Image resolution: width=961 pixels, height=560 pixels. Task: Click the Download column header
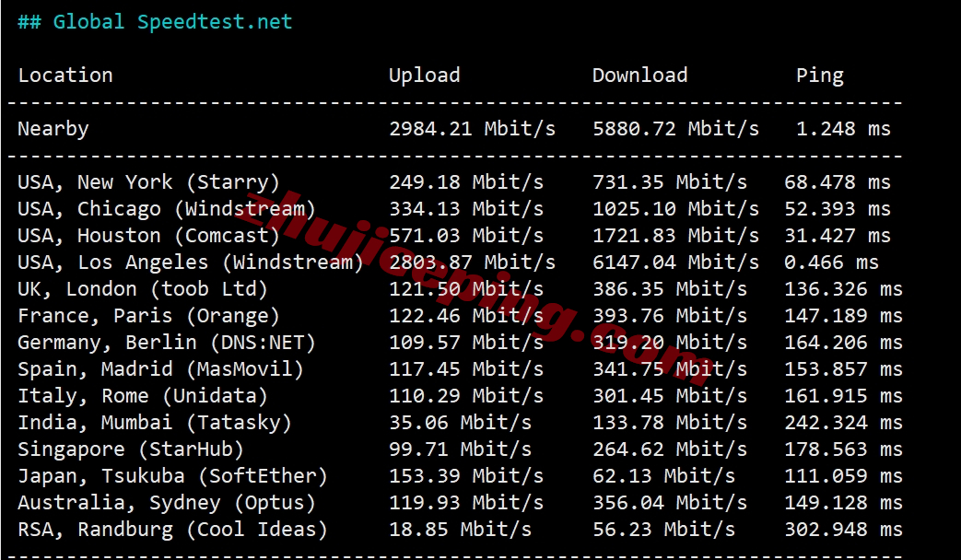[639, 76]
